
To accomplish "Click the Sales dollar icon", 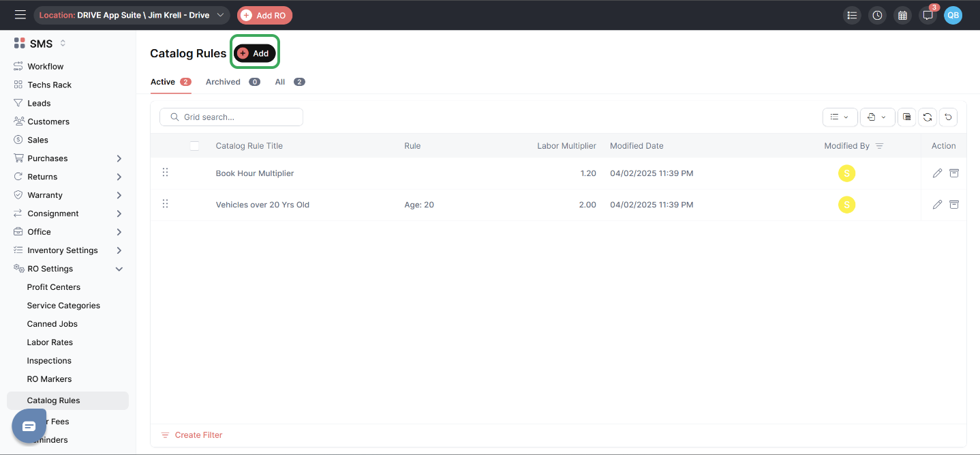I will 18,140.
